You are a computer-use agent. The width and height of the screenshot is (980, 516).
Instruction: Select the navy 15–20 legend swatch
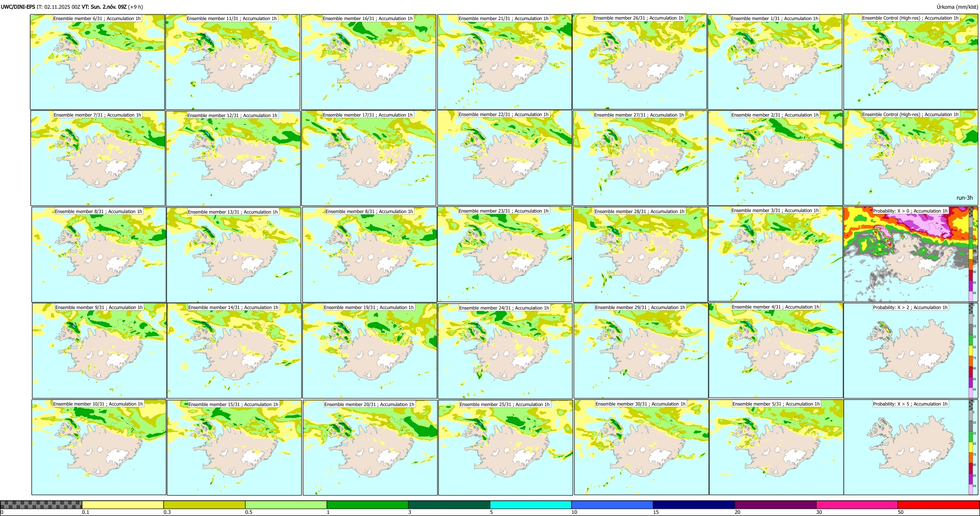[x=694, y=505]
